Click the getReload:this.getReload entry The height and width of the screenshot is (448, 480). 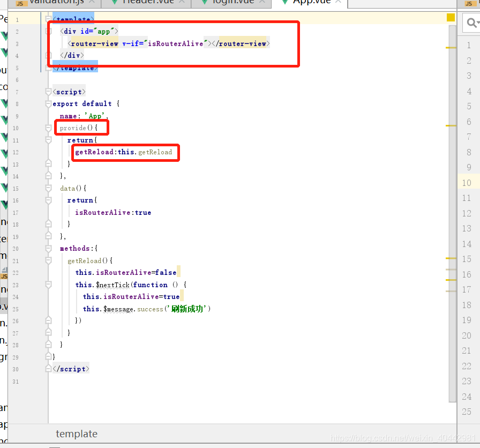click(124, 152)
